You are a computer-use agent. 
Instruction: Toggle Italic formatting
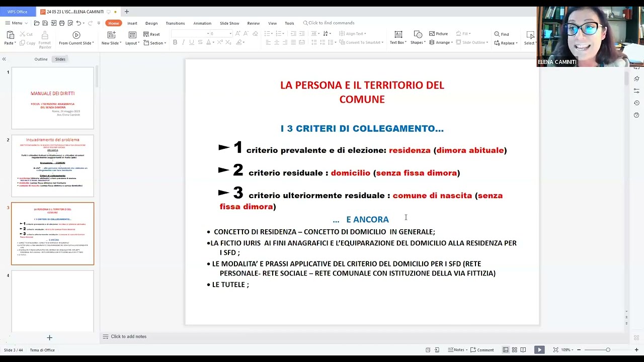click(x=183, y=43)
